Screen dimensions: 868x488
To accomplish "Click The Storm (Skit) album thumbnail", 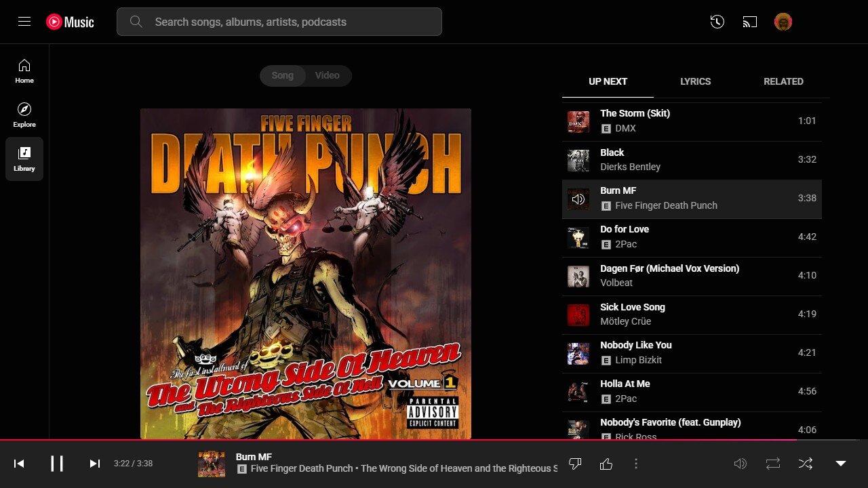I will point(578,122).
